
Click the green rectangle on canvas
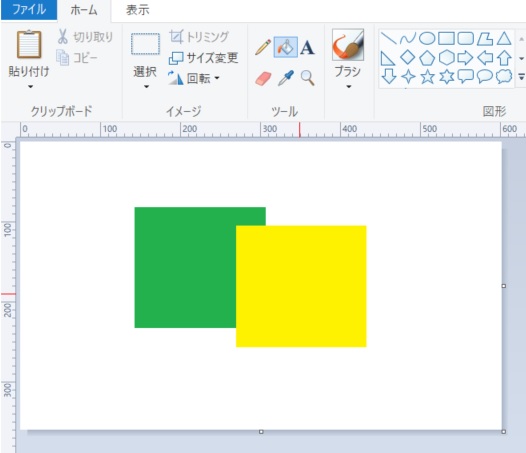185,267
